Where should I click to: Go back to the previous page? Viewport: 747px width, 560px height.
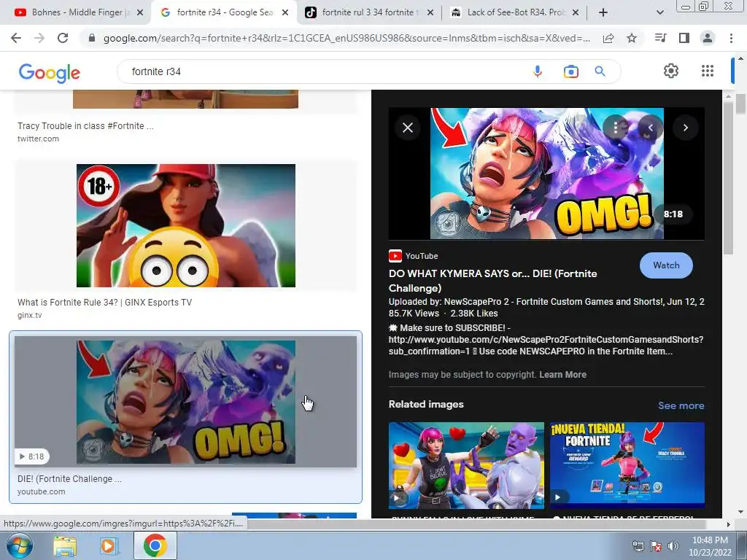pyautogui.click(x=16, y=38)
